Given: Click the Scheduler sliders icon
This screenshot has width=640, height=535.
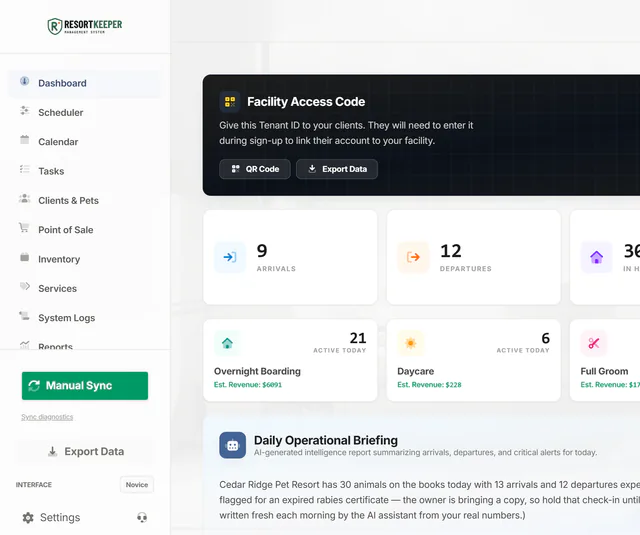Looking at the screenshot, I should (x=24, y=111).
